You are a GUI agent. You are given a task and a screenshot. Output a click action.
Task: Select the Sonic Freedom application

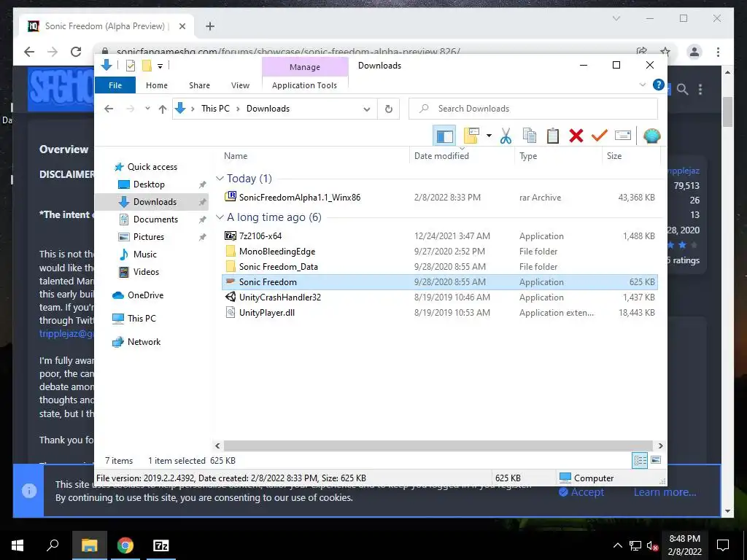click(440, 282)
